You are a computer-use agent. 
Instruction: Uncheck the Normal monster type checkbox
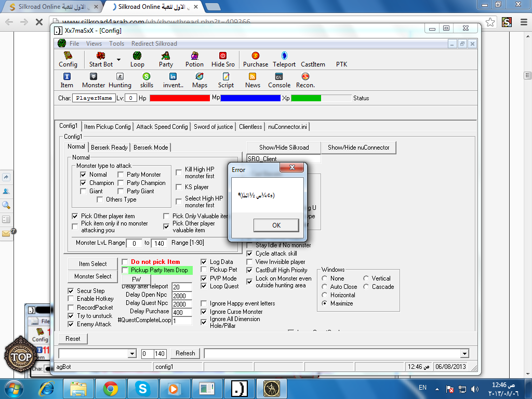click(83, 175)
